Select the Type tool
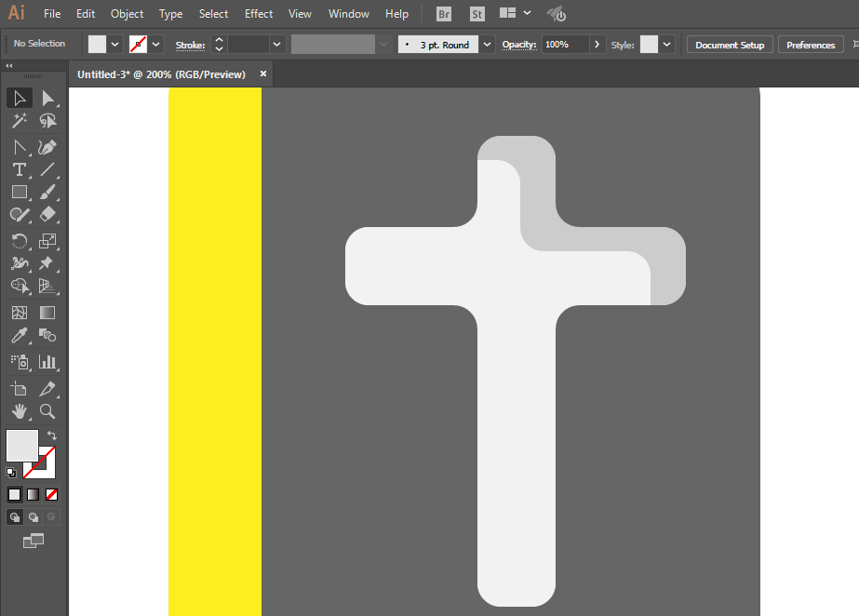 [20, 169]
